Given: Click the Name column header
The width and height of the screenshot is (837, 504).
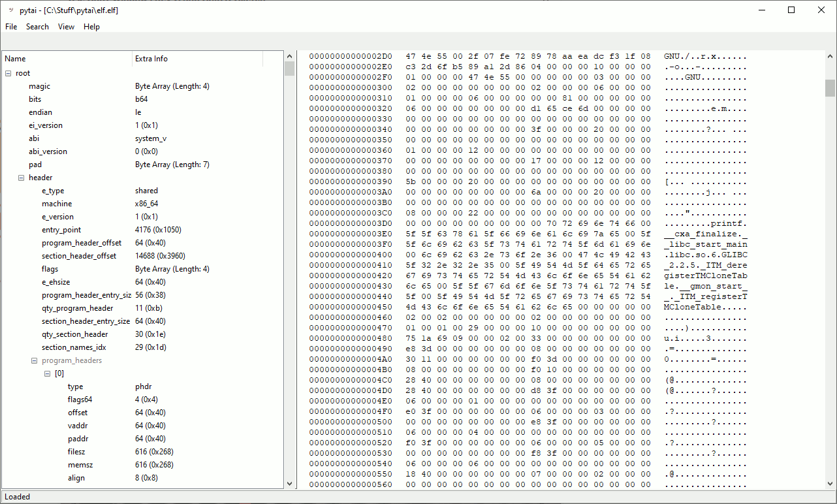Looking at the screenshot, I should tap(65, 59).
